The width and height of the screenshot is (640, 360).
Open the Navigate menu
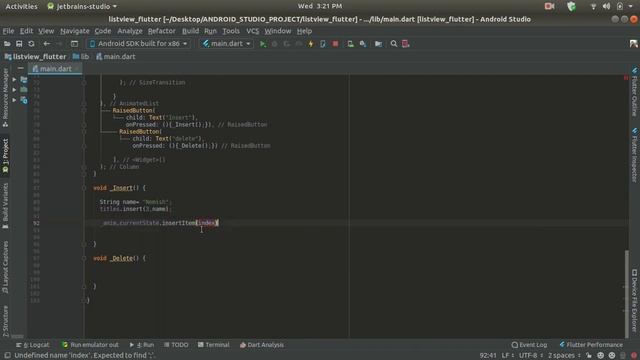point(75,31)
